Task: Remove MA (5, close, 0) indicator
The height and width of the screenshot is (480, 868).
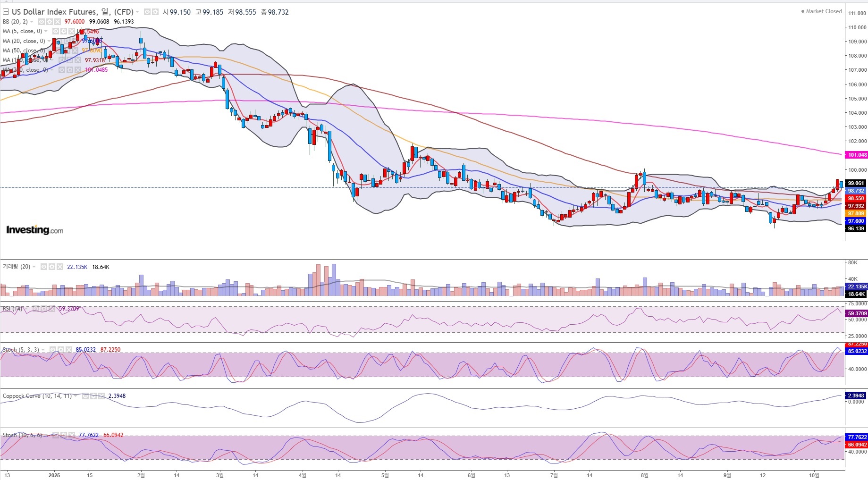Action: [72, 31]
